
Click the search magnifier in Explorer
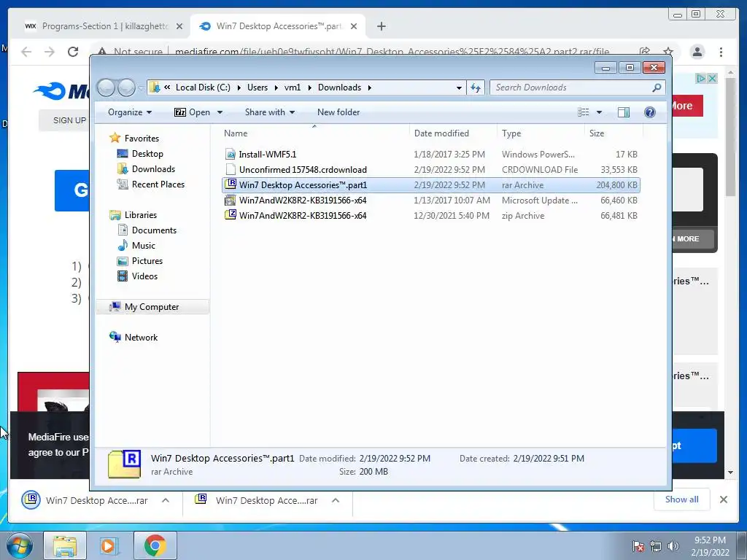point(657,87)
